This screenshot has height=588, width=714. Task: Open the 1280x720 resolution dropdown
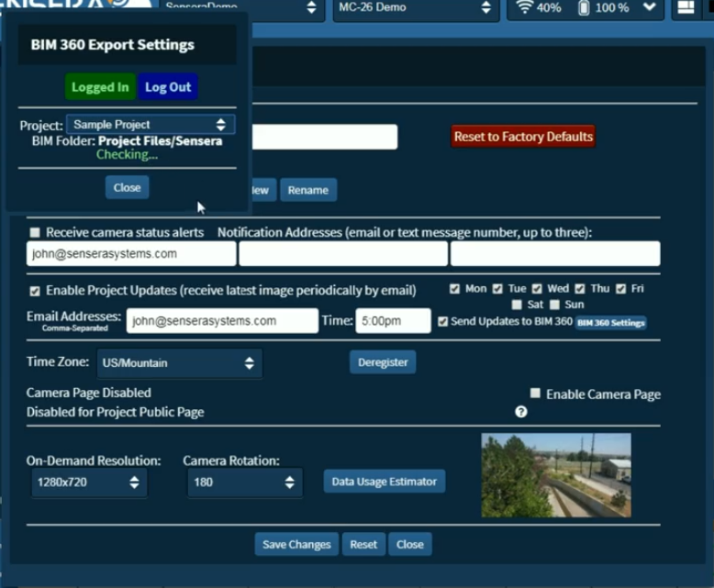point(89,483)
